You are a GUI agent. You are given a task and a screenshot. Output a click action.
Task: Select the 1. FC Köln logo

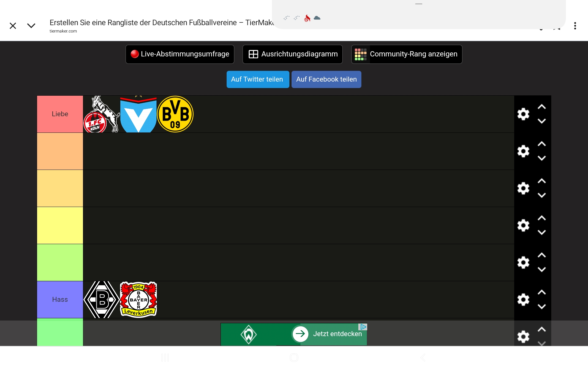101,114
